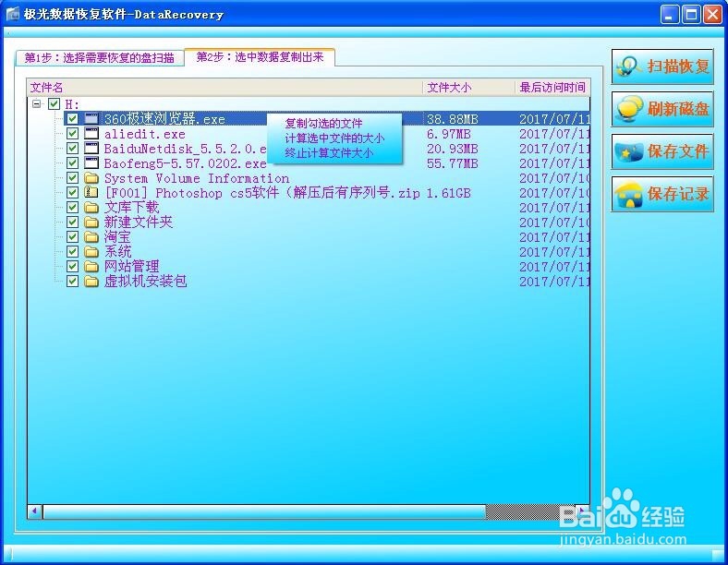Viewport: 728px width, 565px height.
Task: Choose 计算选中文件的大小 menu entry
Action: point(334,138)
